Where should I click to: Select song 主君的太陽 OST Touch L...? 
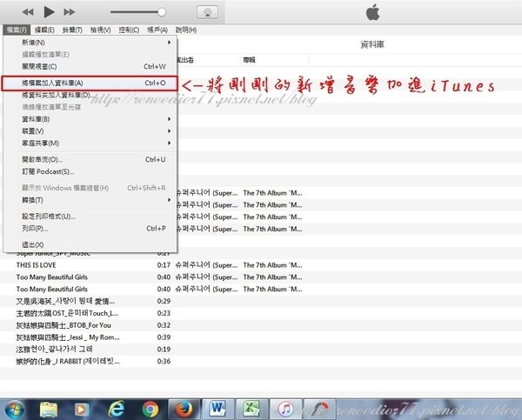(67, 313)
